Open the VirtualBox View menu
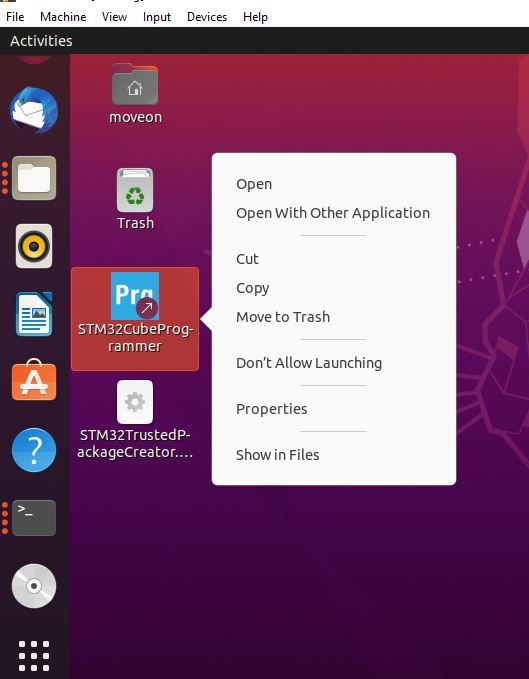Viewport: 529px width, 679px height. click(x=114, y=17)
